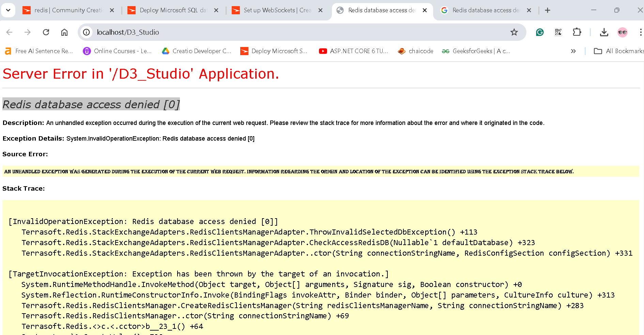Close the 'redis | Community Creatio' tab
The height and width of the screenshot is (335, 644).
click(x=112, y=10)
